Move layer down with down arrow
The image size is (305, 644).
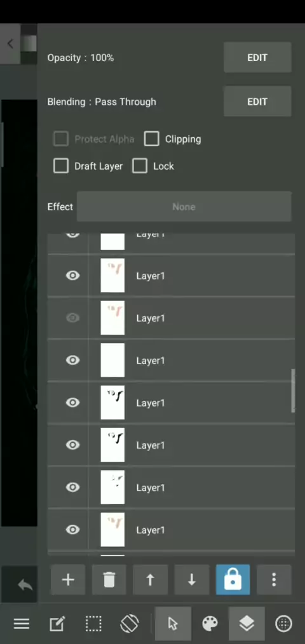(x=191, y=579)
